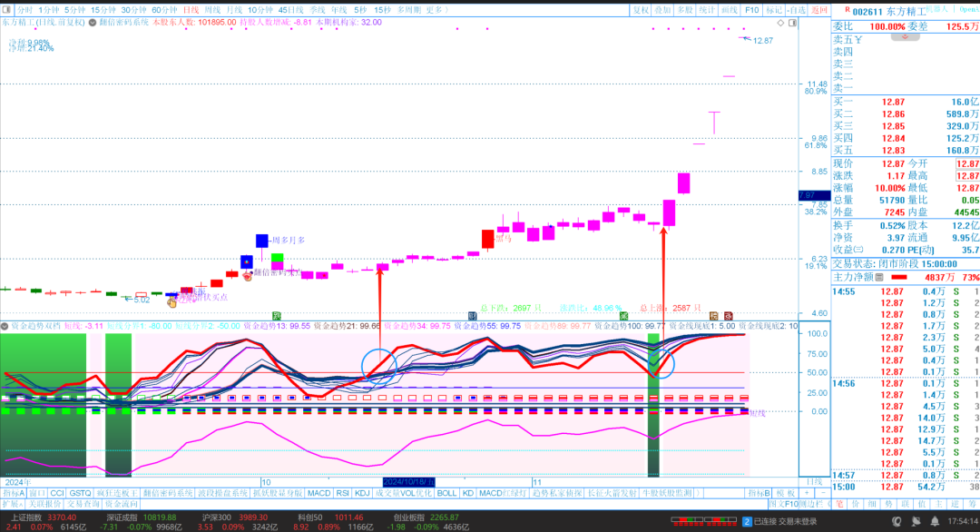Toggle 自选 watchlist for this stock

pos(797,10)
